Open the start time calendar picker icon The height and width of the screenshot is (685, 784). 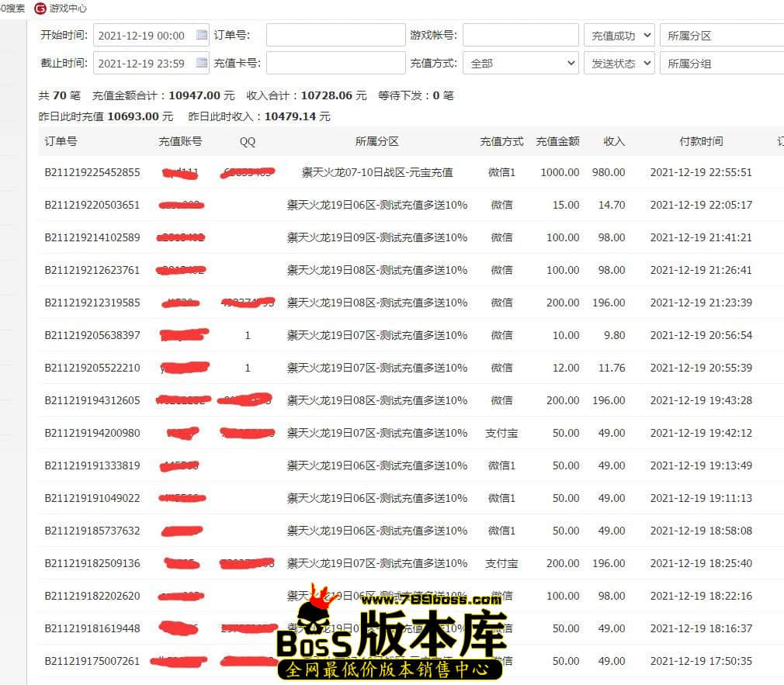[202, 36]
